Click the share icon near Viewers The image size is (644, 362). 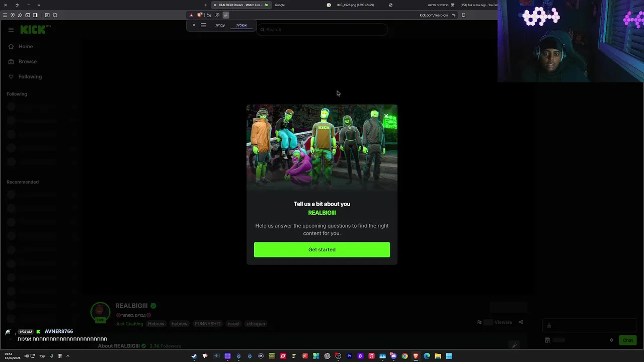(521, 322)
